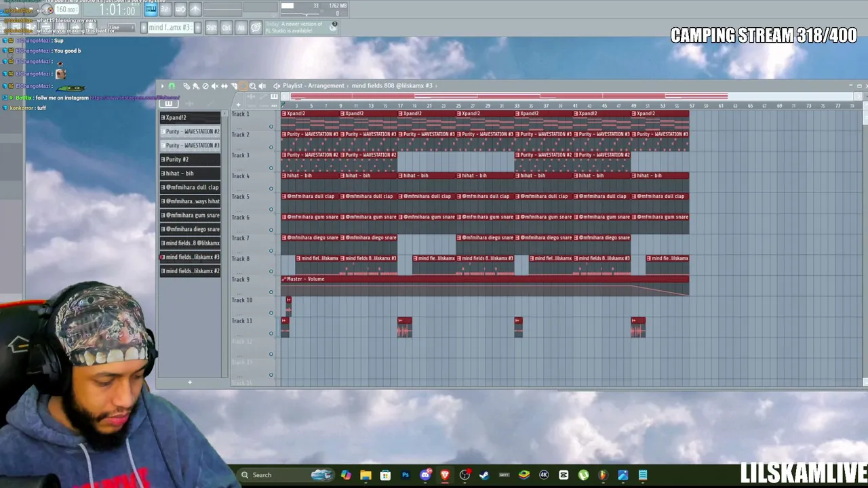Open newer version of FL Studio notice

click(x=300, y=27)
